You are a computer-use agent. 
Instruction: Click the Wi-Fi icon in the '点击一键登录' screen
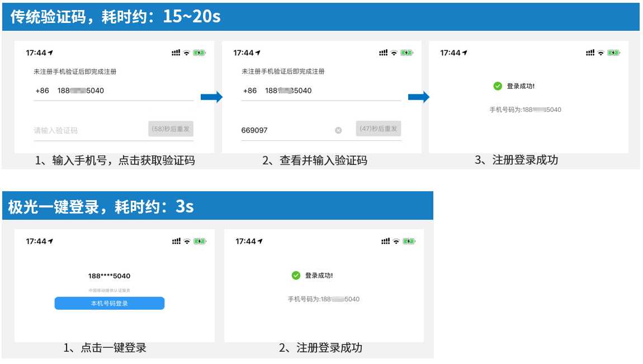coord(187,241)
